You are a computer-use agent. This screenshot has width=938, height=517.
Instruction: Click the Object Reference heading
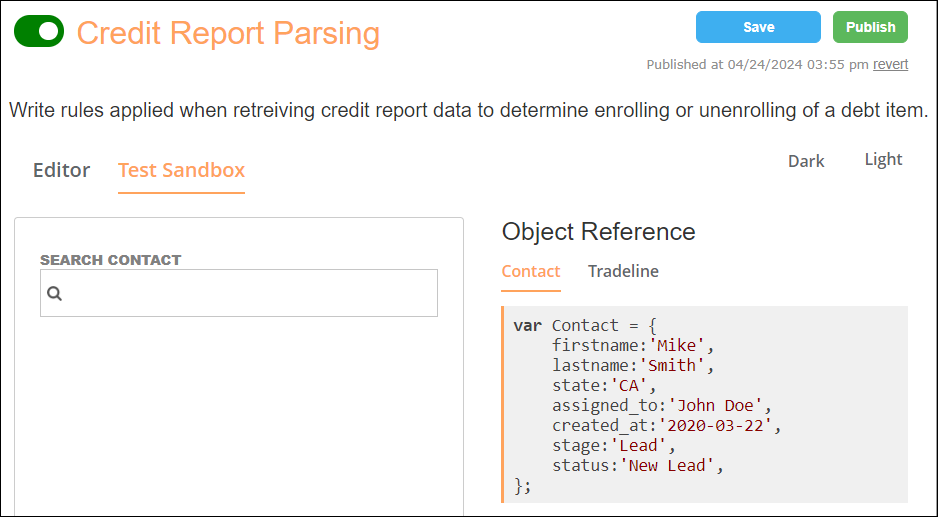click(598, 232)
